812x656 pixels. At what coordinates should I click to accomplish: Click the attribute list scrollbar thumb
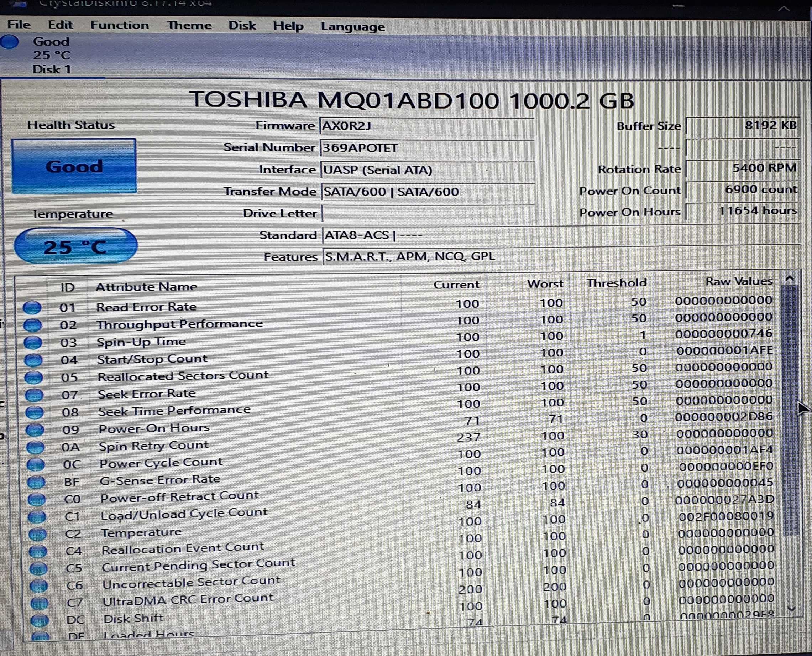(x=791, y=410)
